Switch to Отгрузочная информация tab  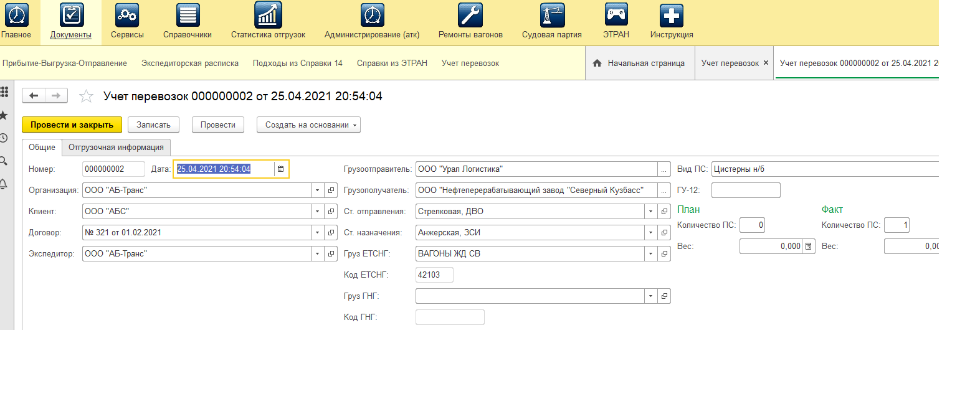pyautogui.click(x=116, y=148)
